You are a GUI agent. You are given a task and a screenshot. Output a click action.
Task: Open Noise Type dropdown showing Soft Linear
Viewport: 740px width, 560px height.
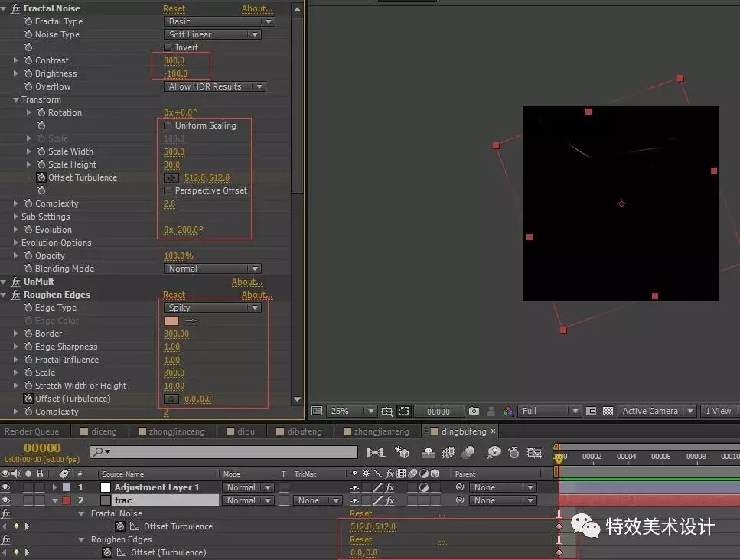click(x=213, y=34)
